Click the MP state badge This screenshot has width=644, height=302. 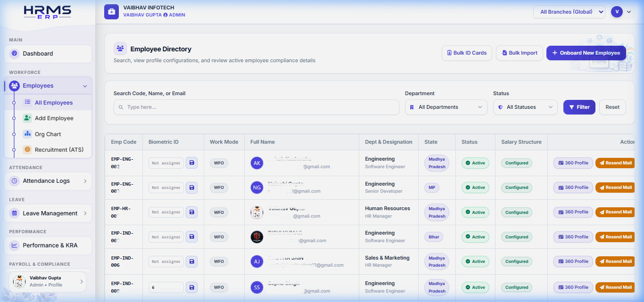pos(432,188)
